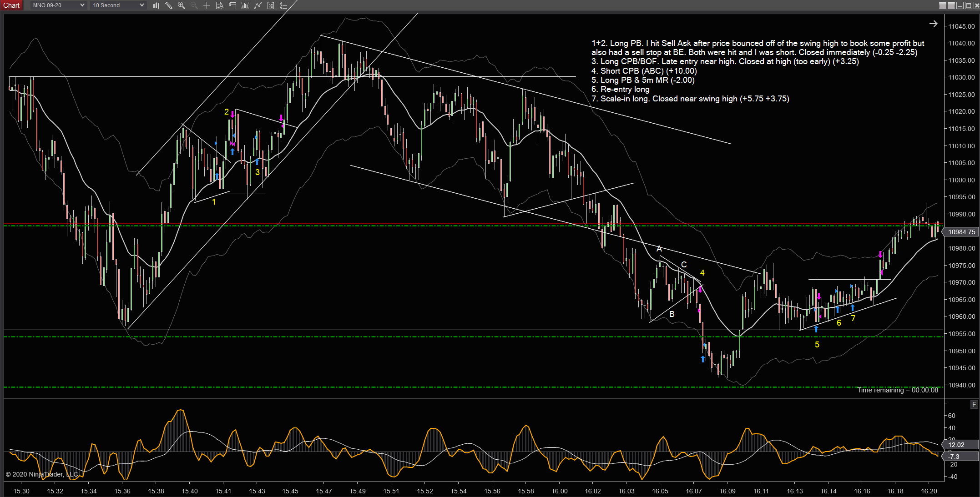Image resolution: width=980 pixels, height=497 pixels.
Task: Click the yellow trade label 5
Action: pyautogui.click(x=817, y=345)
